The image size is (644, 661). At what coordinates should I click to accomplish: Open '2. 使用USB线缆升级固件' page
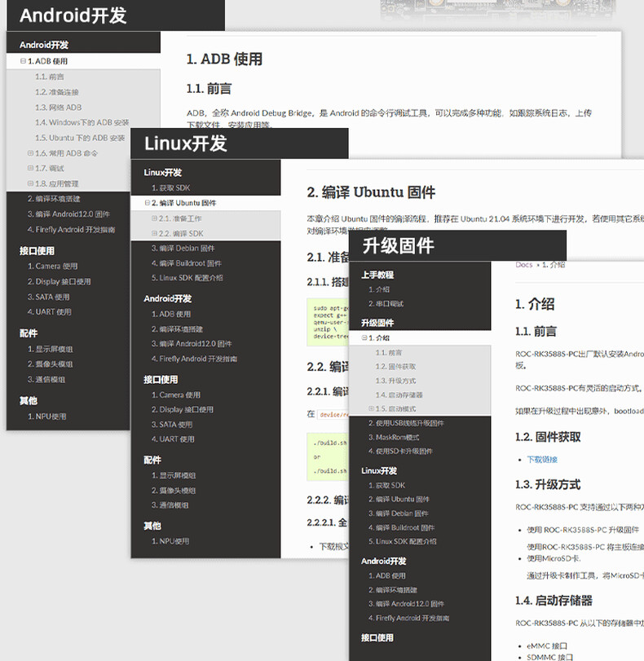coord(405,424)
